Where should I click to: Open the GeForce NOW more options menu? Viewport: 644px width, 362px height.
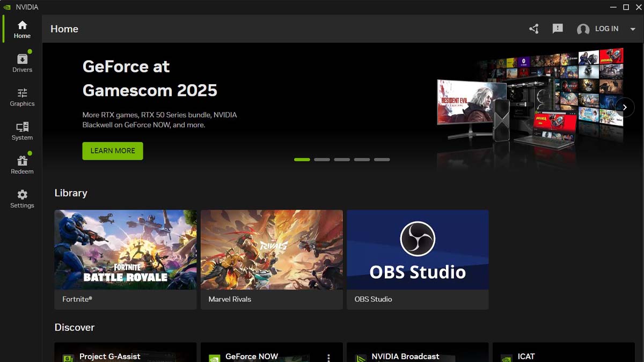328,357
